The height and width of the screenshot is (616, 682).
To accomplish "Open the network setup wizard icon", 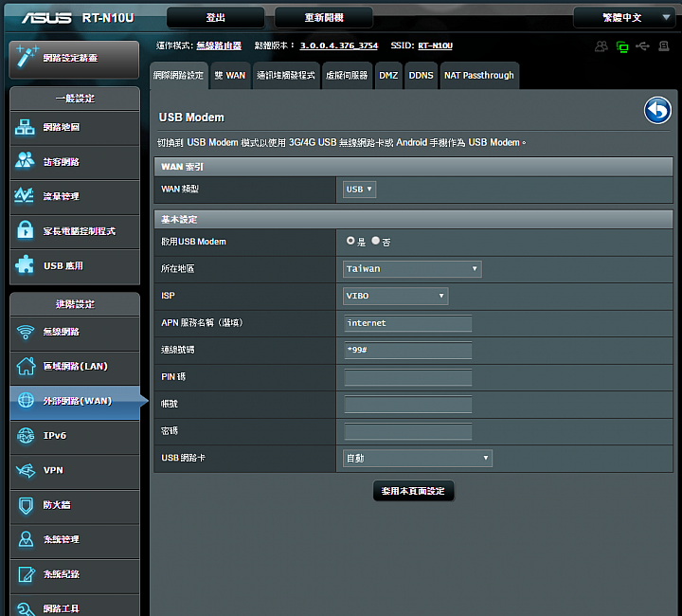I will [27, 57].
